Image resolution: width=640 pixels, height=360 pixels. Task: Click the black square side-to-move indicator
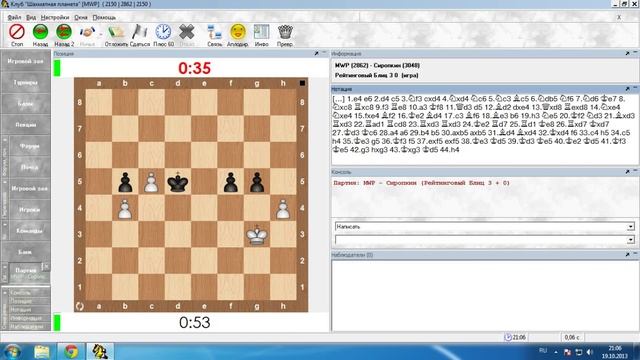coord(302,83)
